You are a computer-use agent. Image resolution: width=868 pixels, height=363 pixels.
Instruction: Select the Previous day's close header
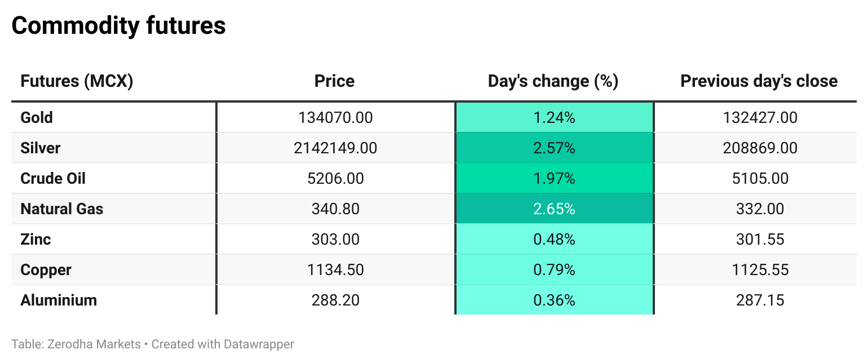tap(759, 81)
